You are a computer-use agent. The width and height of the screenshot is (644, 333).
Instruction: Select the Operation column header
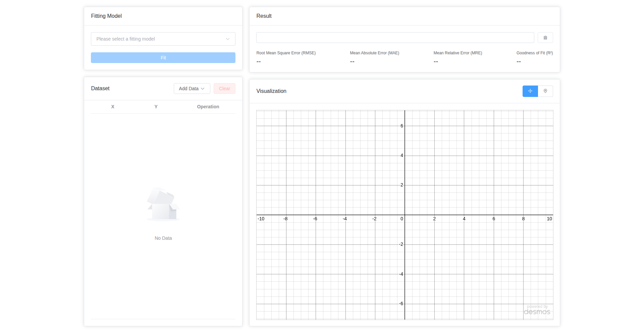tap(208, 107)
